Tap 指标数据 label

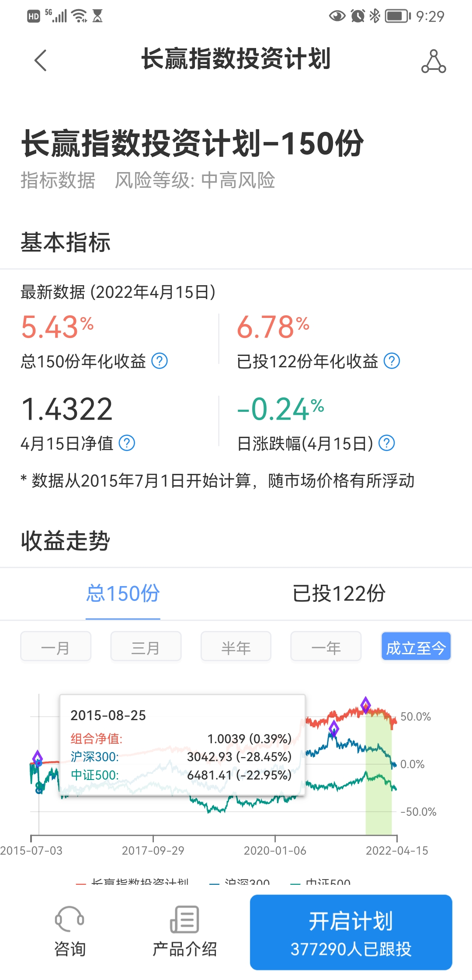pos(58,180)
